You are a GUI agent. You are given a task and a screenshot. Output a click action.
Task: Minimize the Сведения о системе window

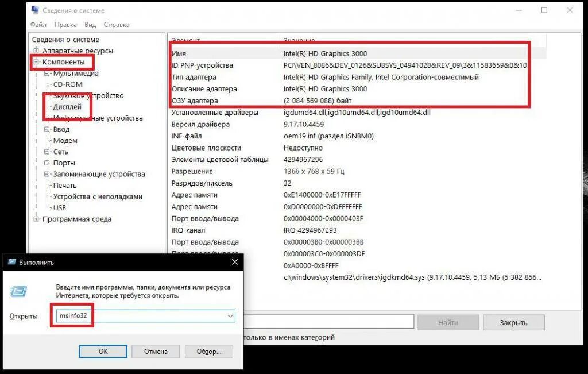point(519,10)
